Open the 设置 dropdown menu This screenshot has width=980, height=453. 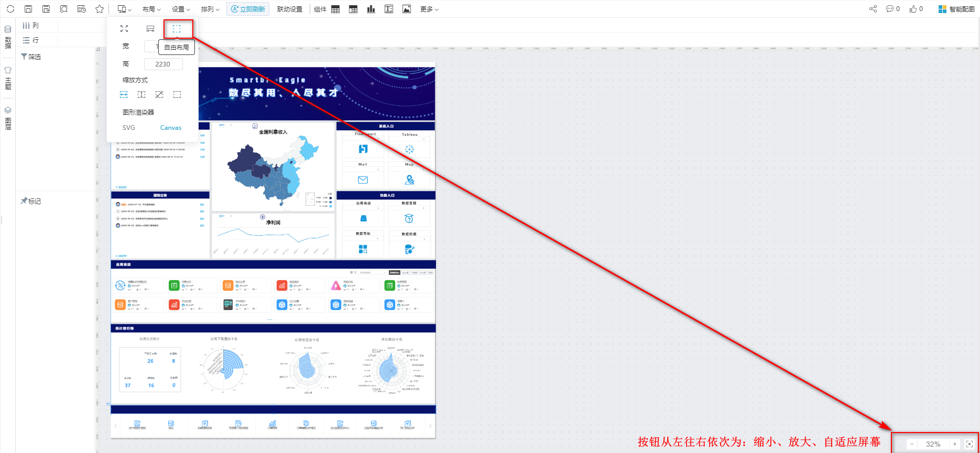(x=181, y=9)
